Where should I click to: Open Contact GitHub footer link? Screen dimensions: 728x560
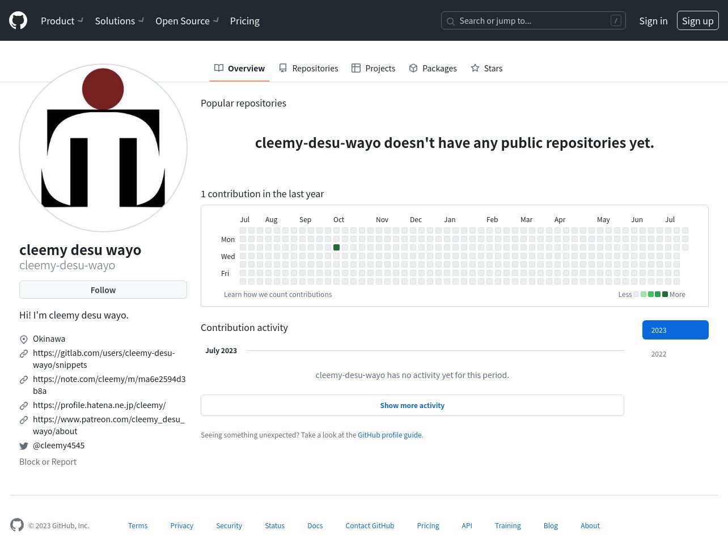coord(370,526)
